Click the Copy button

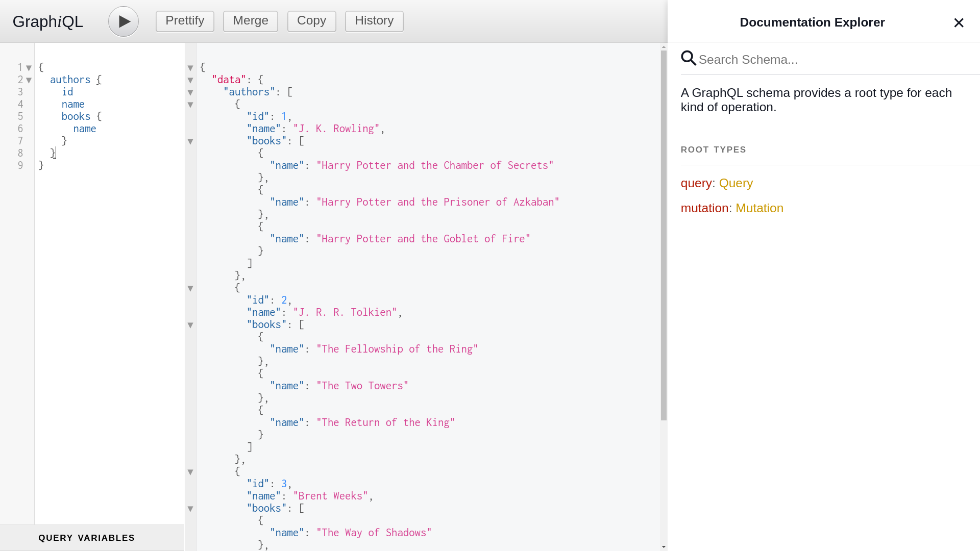click(311, 21)
